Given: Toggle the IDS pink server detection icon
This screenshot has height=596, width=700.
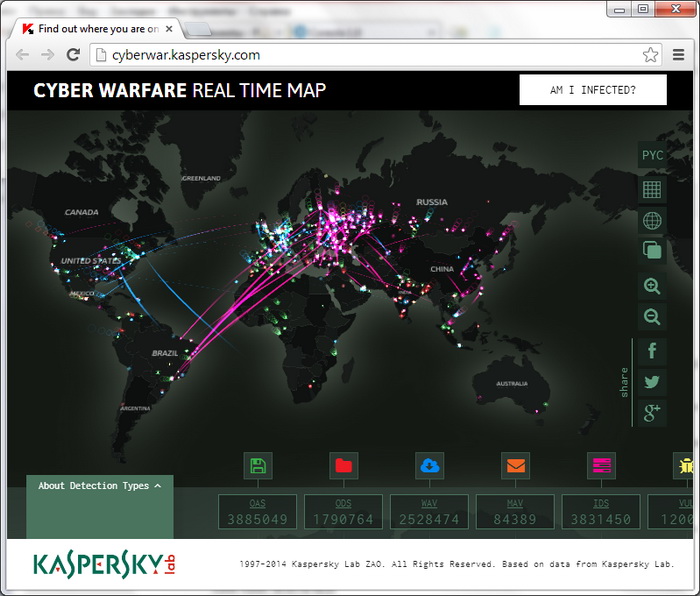Looking at the screenshot, I should (601, 466).
